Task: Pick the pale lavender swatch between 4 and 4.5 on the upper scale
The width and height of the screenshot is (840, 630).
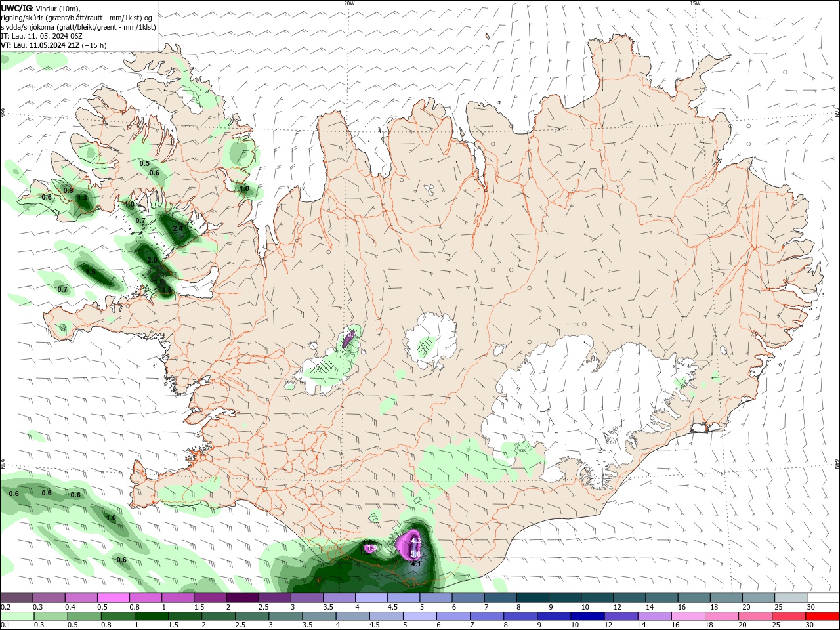Action: (370, 598)
